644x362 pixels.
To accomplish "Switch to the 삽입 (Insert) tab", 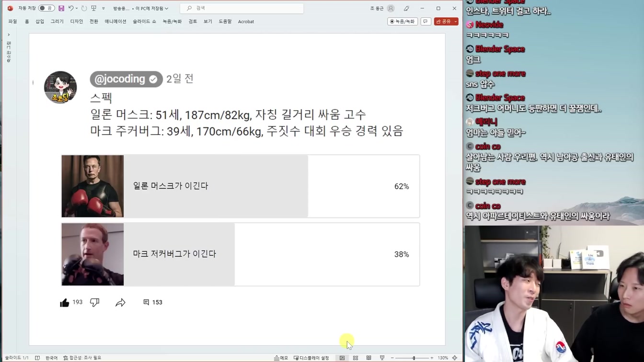I will (x=40, y=22).
